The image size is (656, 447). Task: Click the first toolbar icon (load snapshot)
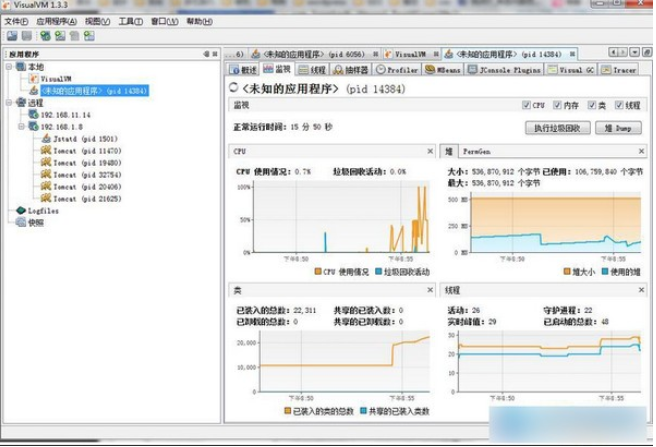point(12,36)
